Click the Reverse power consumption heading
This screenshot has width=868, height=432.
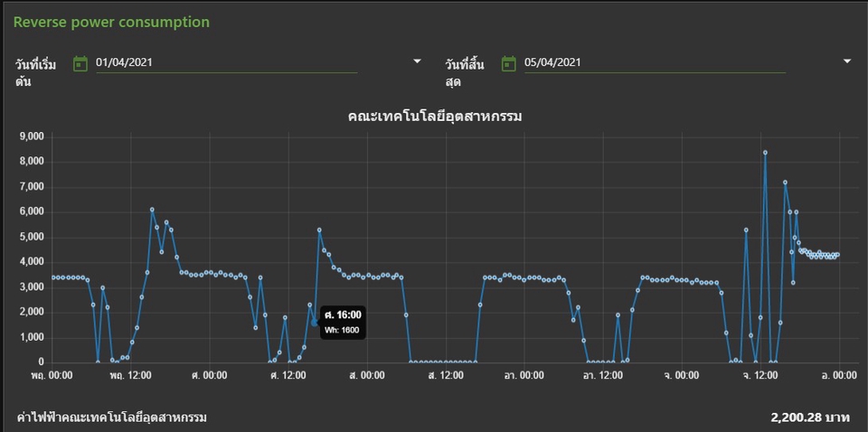[x=111, y=22]
